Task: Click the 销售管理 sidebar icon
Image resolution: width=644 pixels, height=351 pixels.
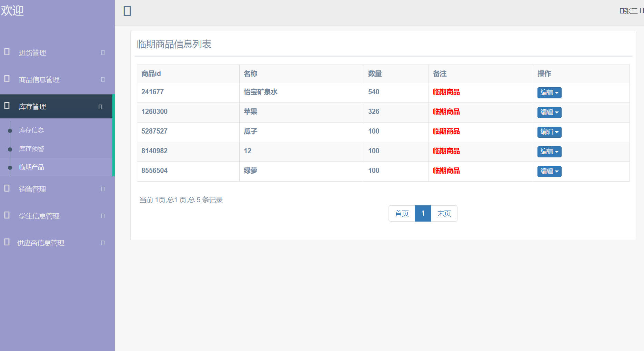Action: [x=6, y=189]
